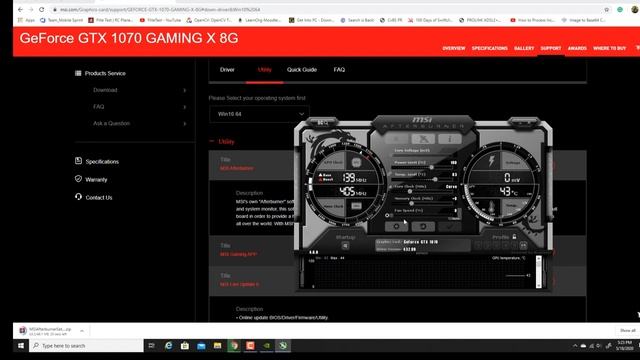The width and height of the screenshot is (640, 360).
Task: Bookmark this page with the star icon
Action: pos(607,9)
